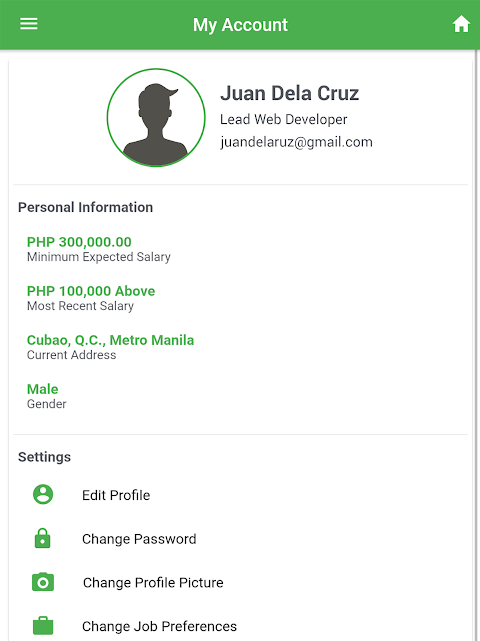Image resolution: width=480 pixels, height=641 pixels.
Task: Open Change Profile Picture setting
Action: 240,582
